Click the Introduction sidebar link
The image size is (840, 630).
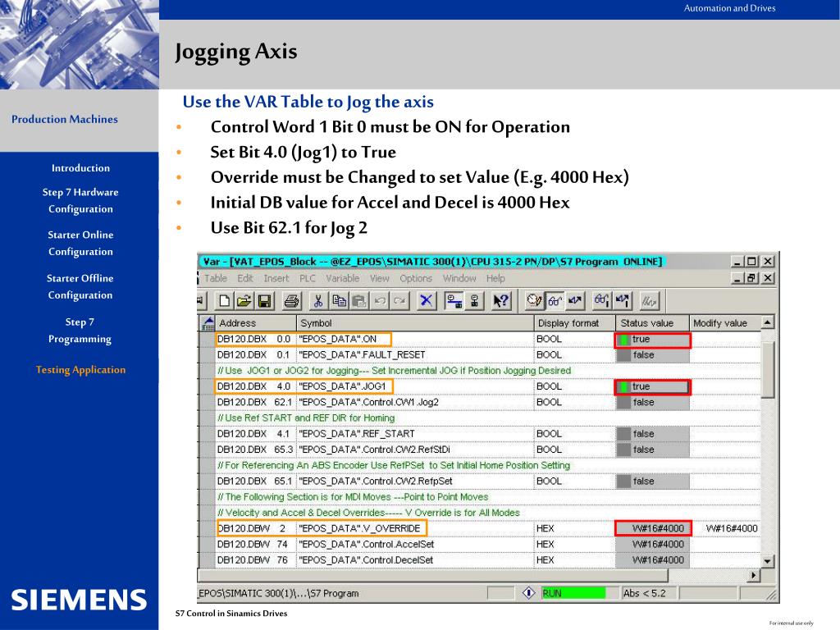[x=80, y=168]
